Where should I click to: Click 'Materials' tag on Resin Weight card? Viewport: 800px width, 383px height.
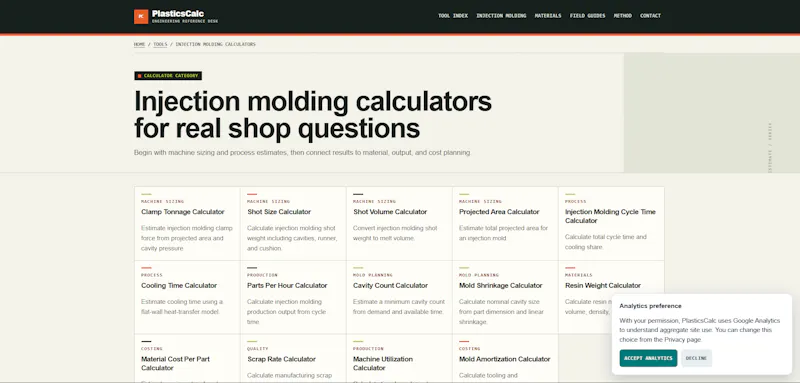tap(579, 275)
